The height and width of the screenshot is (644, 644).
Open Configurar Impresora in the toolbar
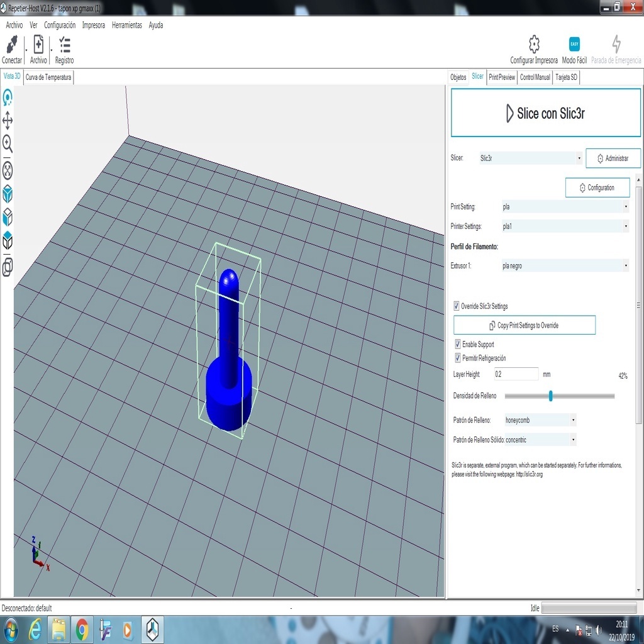(x=533, y=50)
